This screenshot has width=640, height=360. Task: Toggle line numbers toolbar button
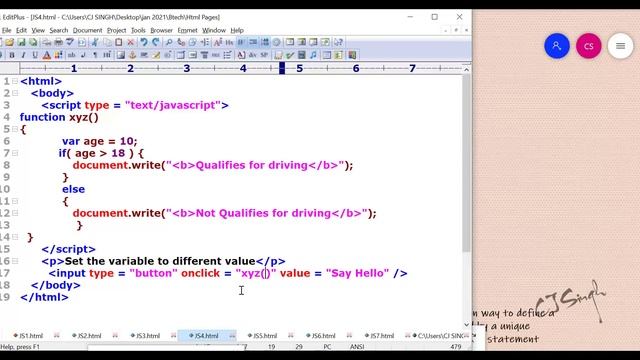pos(265,42)
